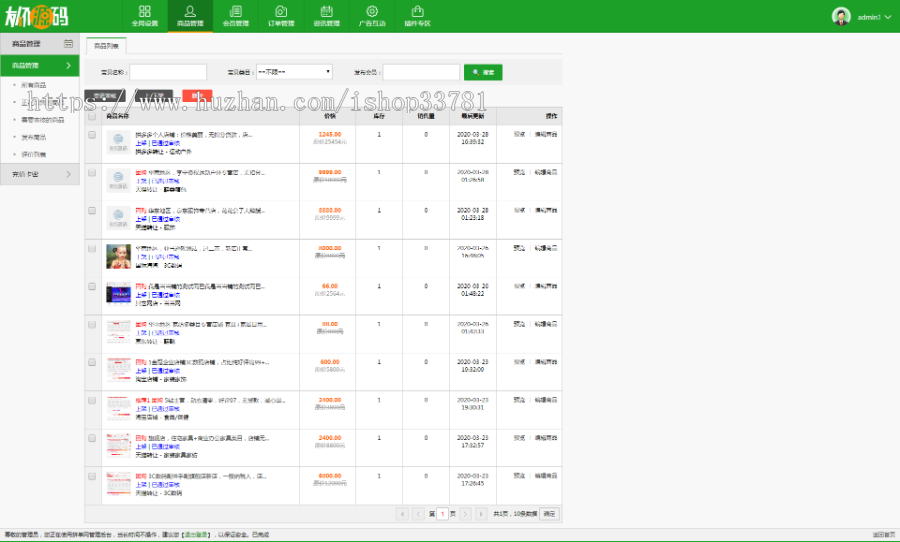Open the category dropdown showing --不限--
Screen dimensions: 900x542
[x=294, y=72]
